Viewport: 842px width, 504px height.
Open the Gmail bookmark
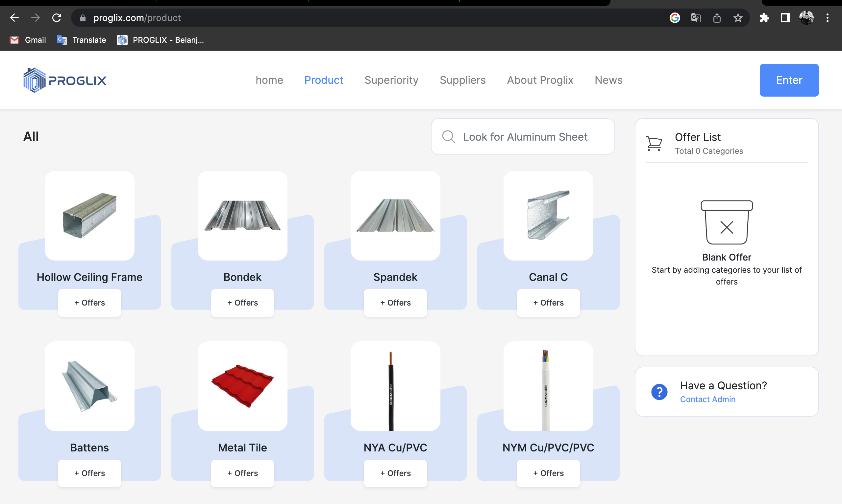coord(28,40)
